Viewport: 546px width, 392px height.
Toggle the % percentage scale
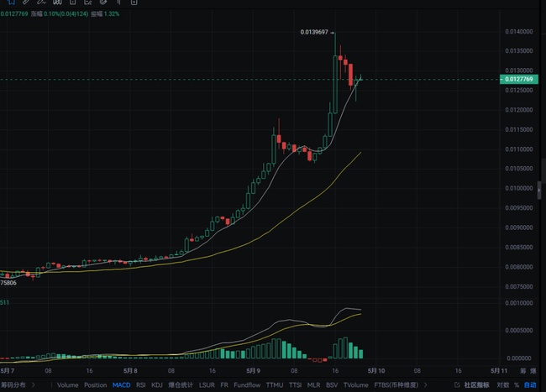pos(517,384)
